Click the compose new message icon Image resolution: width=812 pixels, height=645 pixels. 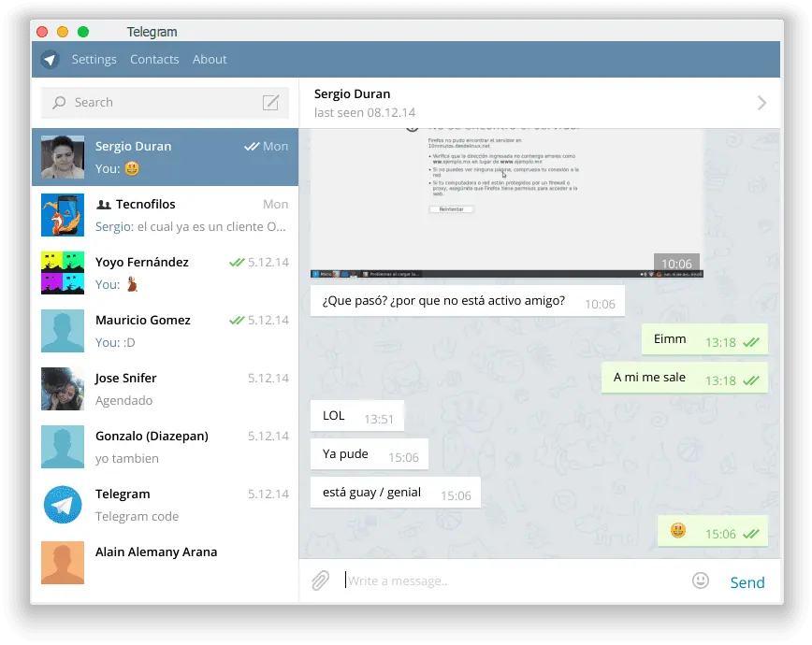(x=270, y=103)
